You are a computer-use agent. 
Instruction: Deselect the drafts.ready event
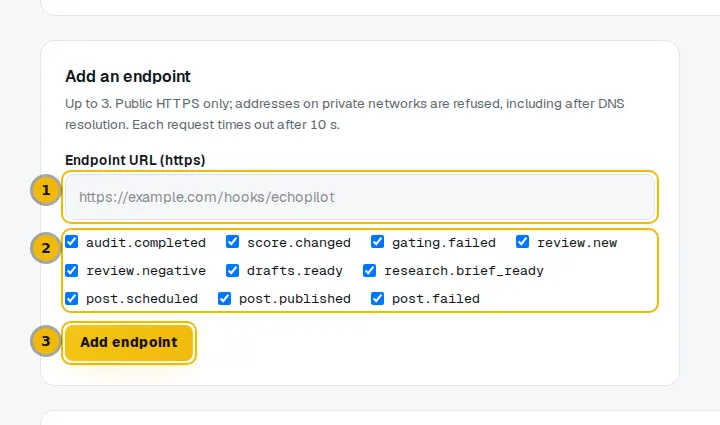(x=232, y=270)
